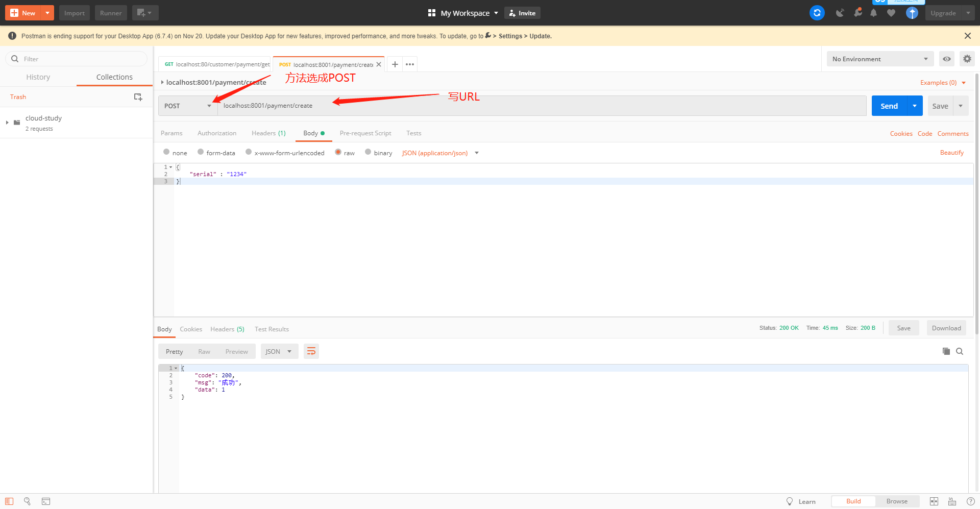Create a new collection icon
The width and height of the screenshot is (980, 509).
[138, 97]
